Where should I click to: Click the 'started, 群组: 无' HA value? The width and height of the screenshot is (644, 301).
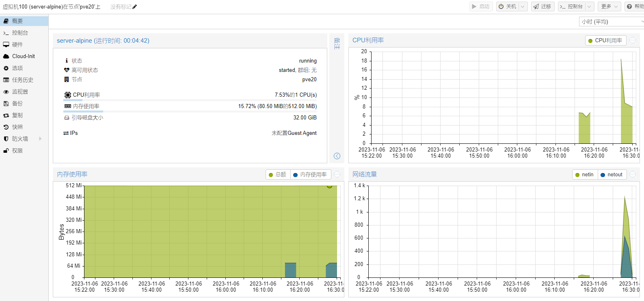tap(298, 70)
